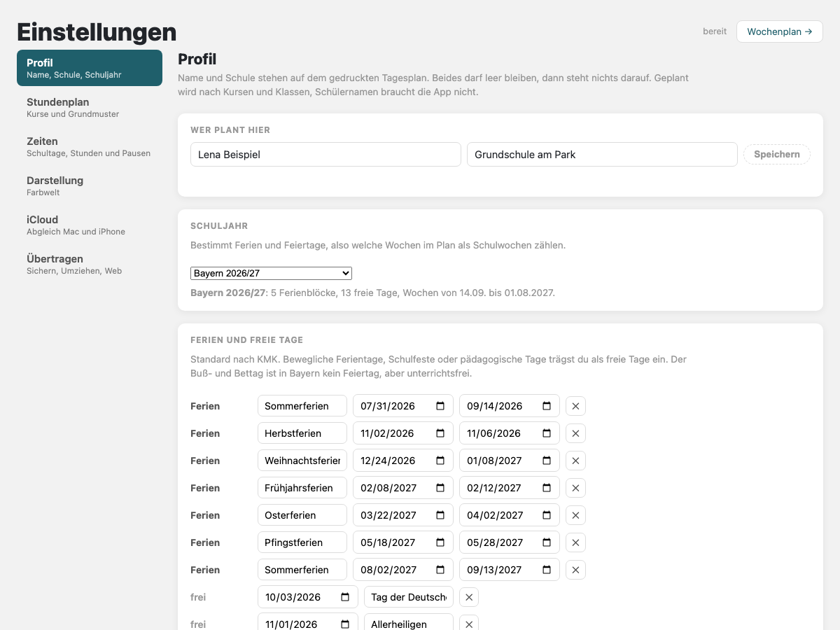This screenshot has width=840, height=630.
Task: Open calendar picker for end date 09/13/2027
Action: pos(547,570)
